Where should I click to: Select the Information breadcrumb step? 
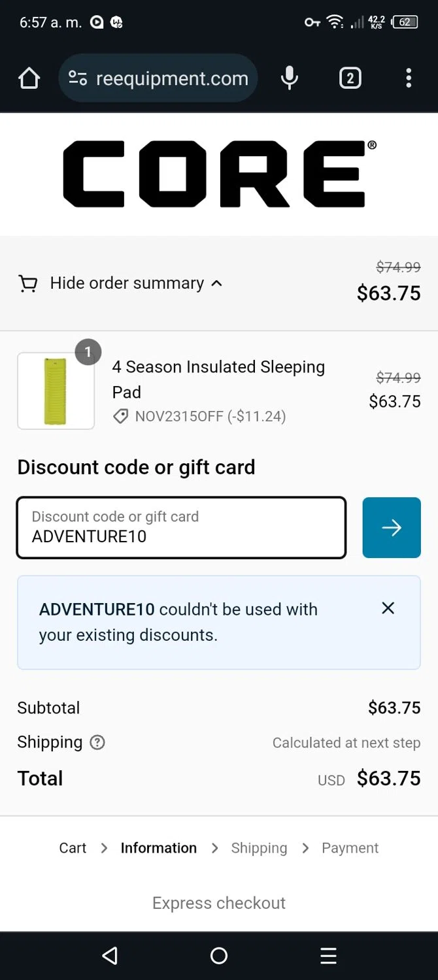[158, 848]
